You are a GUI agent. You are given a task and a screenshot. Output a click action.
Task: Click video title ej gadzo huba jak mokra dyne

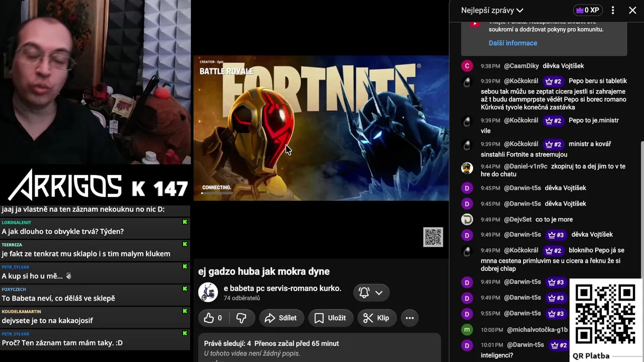point(264,271)
